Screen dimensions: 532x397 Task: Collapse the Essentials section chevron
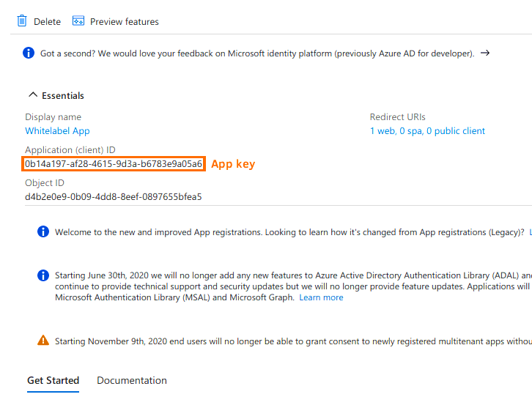point(32,95)
